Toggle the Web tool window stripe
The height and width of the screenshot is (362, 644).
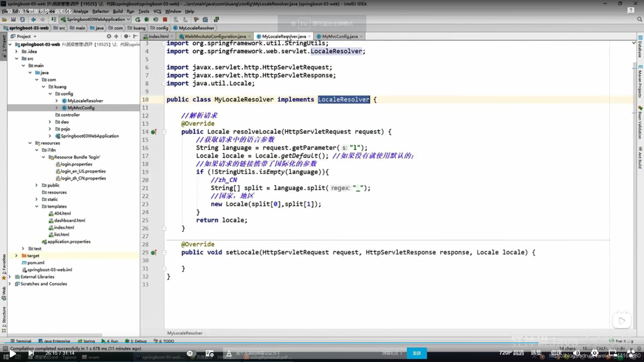pyautogui.click(x=4, y=293)
